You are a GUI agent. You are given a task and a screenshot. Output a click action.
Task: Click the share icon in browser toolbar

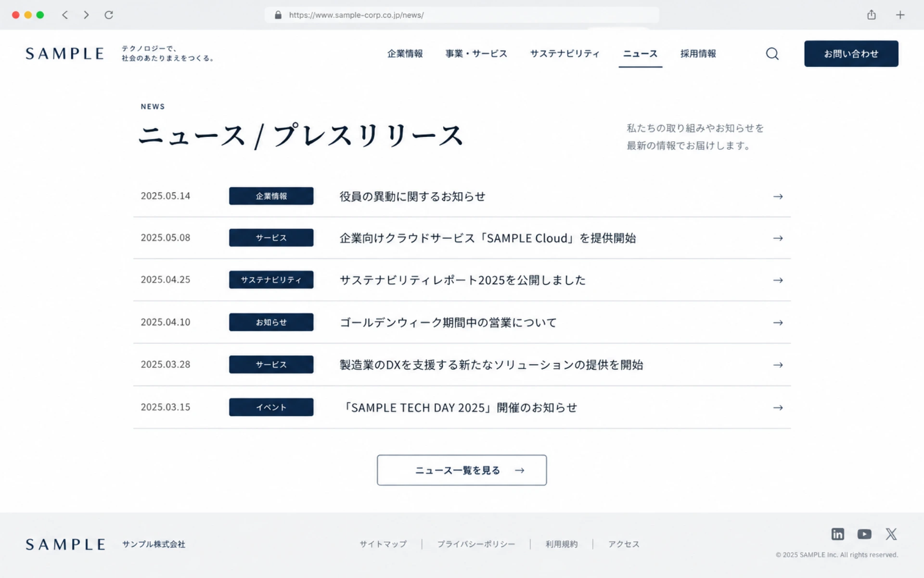[872, 15]
